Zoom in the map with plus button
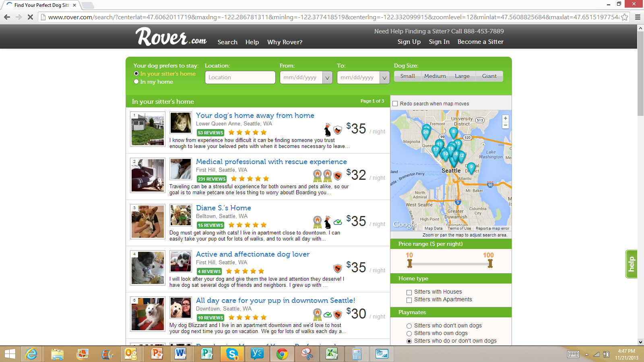Image resolution: width=644 pixels, height=362 pixels. [x=506, y=118]
